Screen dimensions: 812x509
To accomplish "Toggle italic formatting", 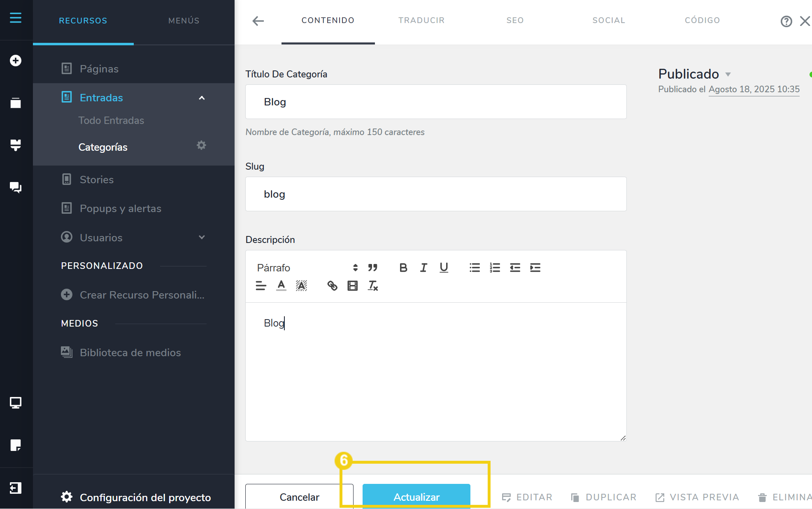I will pyautogui.click(x=423, y=268).
